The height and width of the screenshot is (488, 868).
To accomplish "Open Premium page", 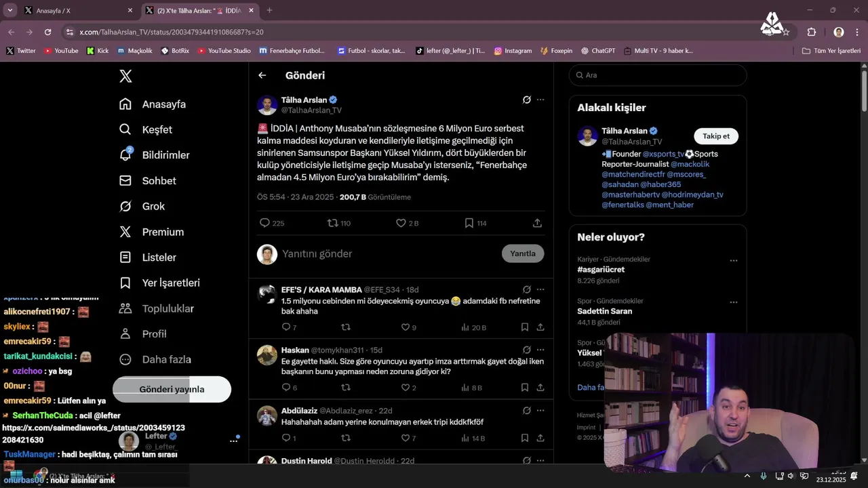I will point(152,232).
